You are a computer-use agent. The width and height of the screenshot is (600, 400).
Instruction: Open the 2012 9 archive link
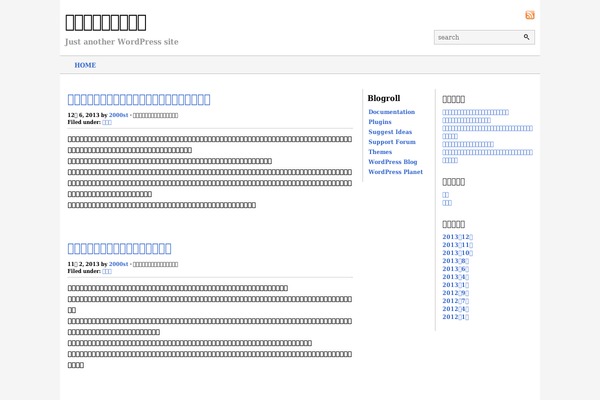(455, 293)
